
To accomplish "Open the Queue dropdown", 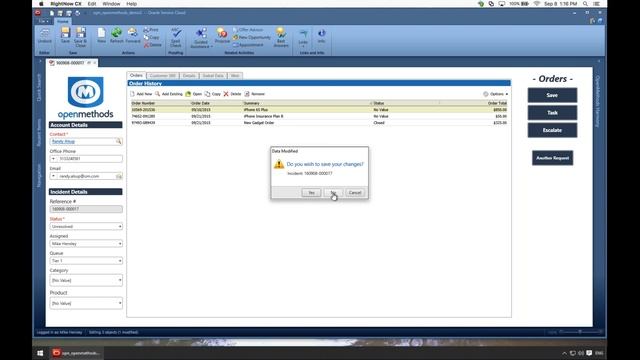I will pos(120,261).
